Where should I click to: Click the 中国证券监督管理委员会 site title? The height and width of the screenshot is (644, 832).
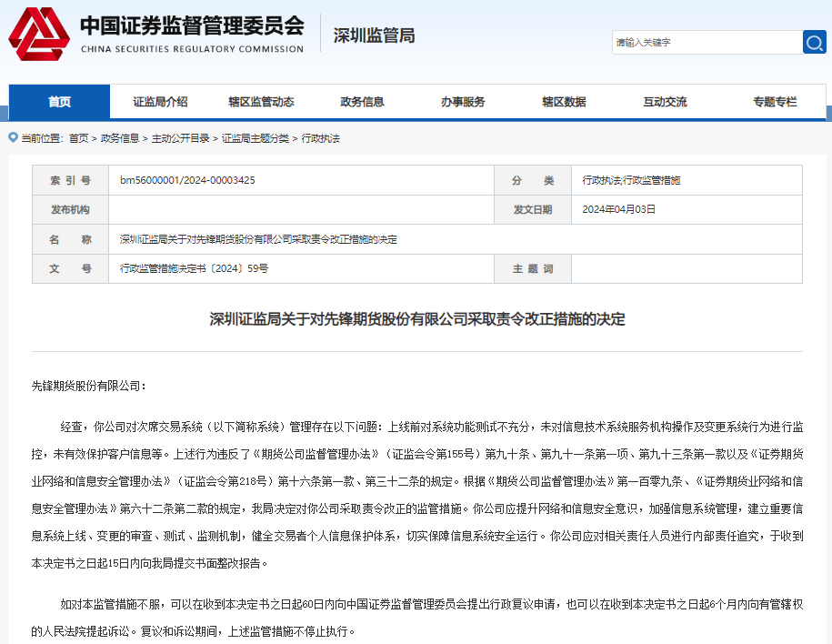coord(192,25)
